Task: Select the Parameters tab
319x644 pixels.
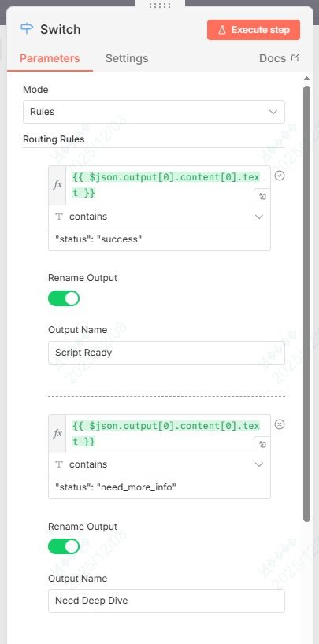Action: tap(50, 58)
